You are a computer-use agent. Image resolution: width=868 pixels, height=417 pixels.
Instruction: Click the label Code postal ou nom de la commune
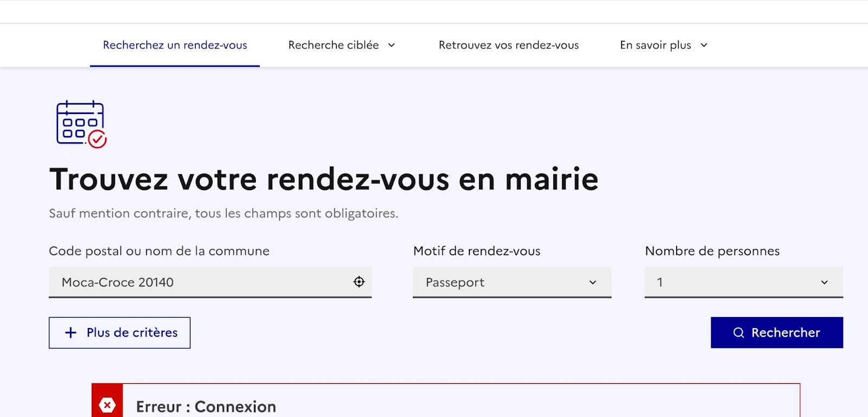click(159, 251)
